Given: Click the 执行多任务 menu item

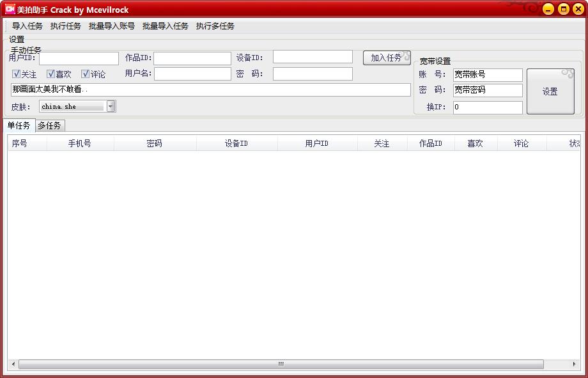Looking at the screenshot, I should pyautogui.click(x=215, y=26).
